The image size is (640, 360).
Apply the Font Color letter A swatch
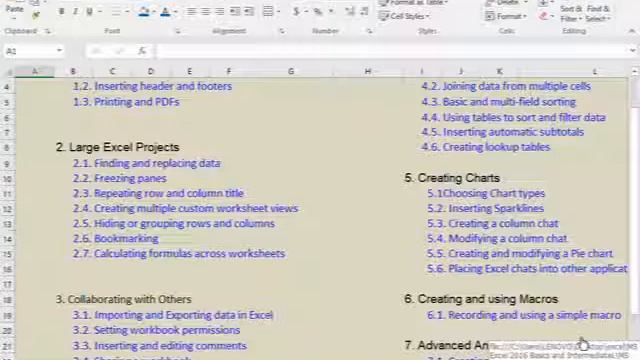coord(165,11)
